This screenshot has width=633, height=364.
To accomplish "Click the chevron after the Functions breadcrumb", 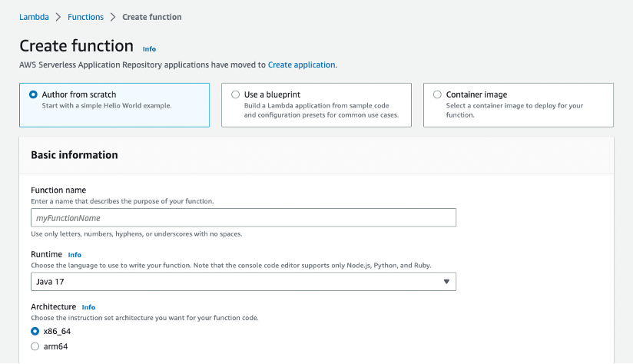I will [112, 17].
